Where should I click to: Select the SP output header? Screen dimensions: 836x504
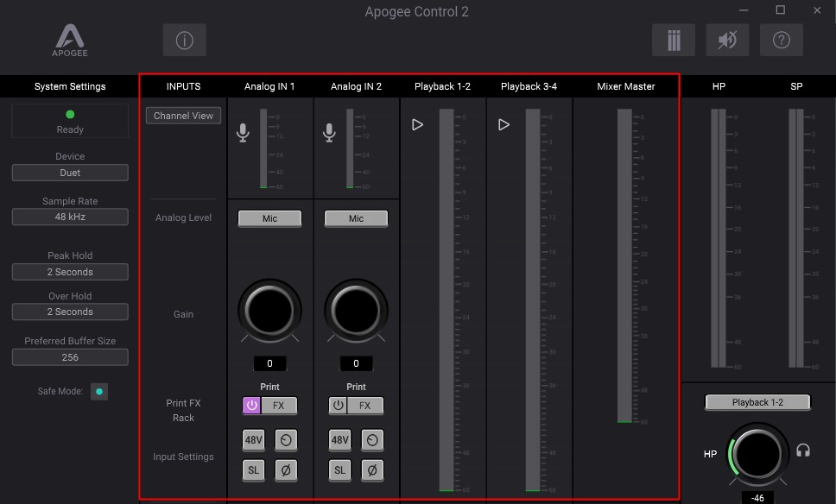click(796, 86)
